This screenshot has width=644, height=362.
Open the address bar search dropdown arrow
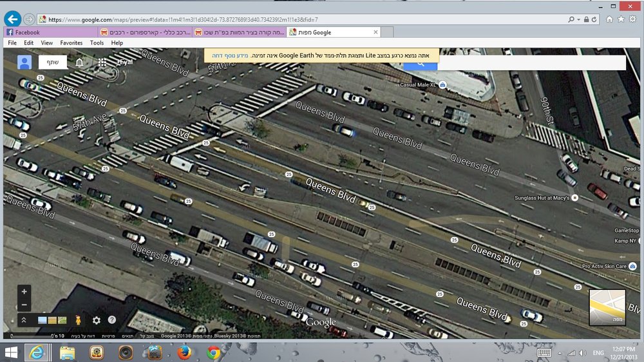tap(579, 19)
